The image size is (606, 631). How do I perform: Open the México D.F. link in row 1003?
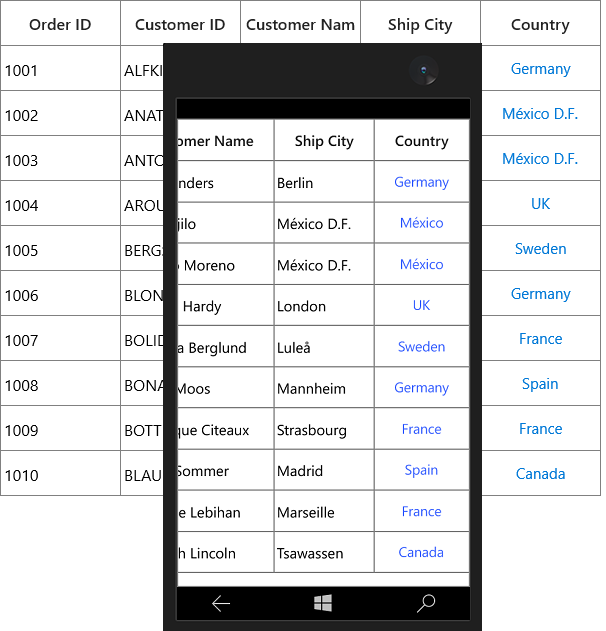click(540, 159)
